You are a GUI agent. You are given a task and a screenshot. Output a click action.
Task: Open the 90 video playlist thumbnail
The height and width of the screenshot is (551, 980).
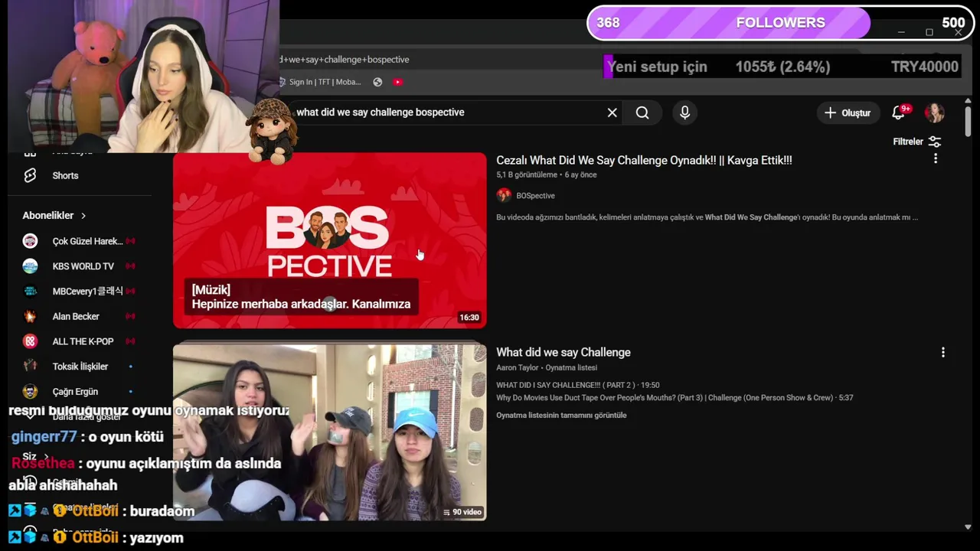[x=329, y=432]
